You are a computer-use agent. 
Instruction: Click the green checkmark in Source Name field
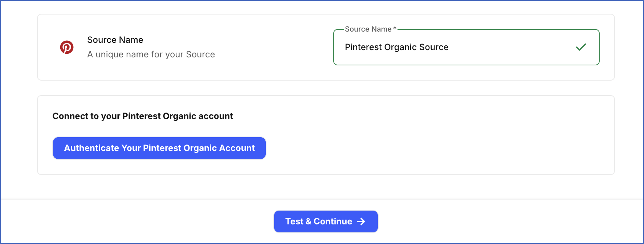[581, 47]
